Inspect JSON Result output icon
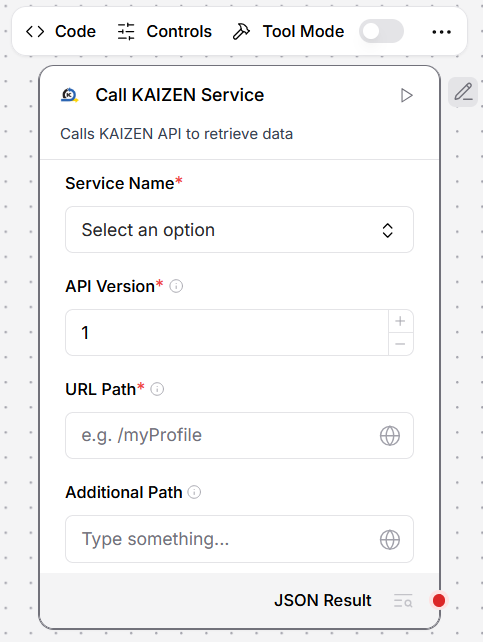 (x=403, y=601)
